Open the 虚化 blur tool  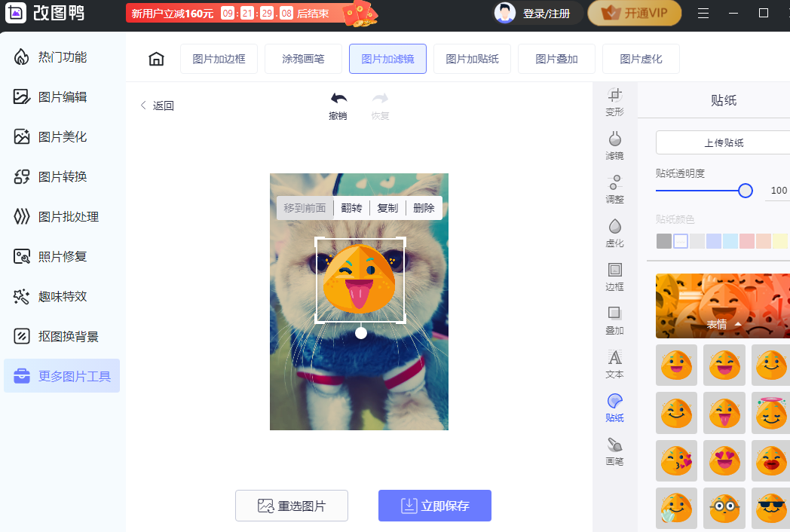coord(614,231)
